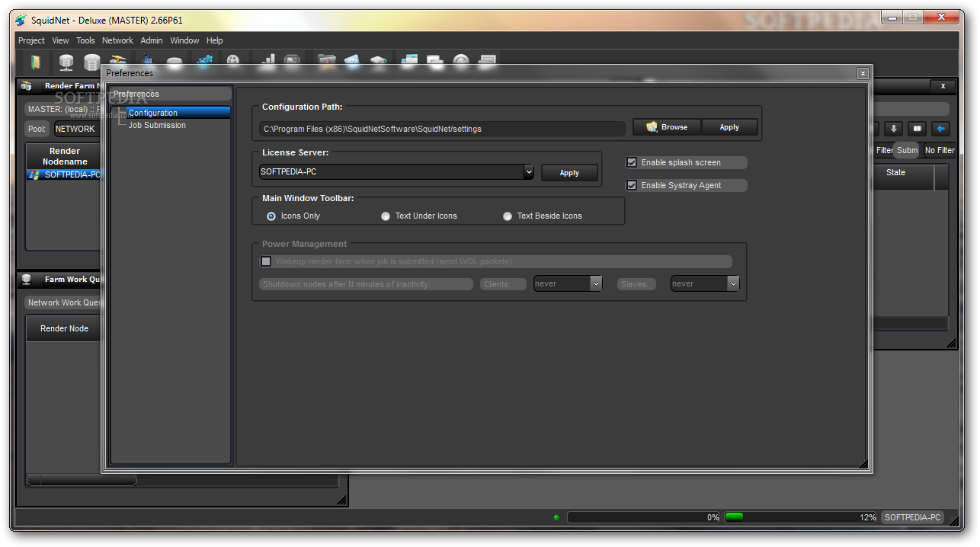
Task: Click the folder with letter A toolbar icon
Action: coord(326,60)
